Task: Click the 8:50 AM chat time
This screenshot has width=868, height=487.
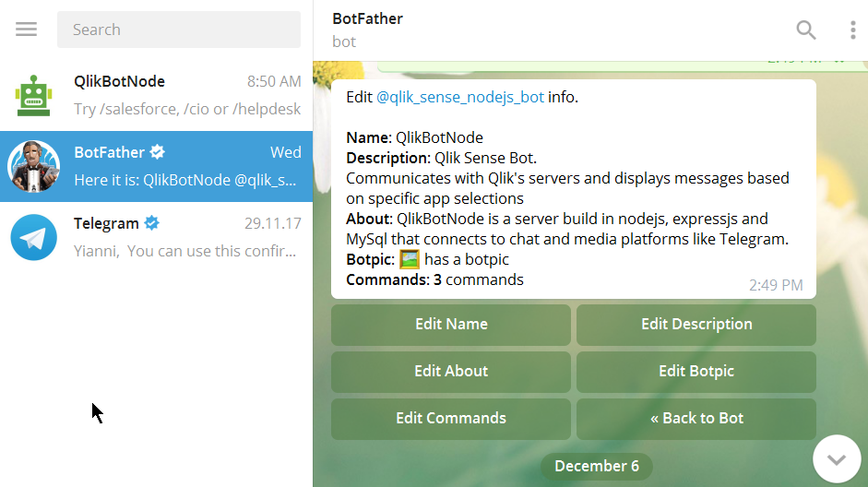Action: pyautogui.click(x=274, y=81)
